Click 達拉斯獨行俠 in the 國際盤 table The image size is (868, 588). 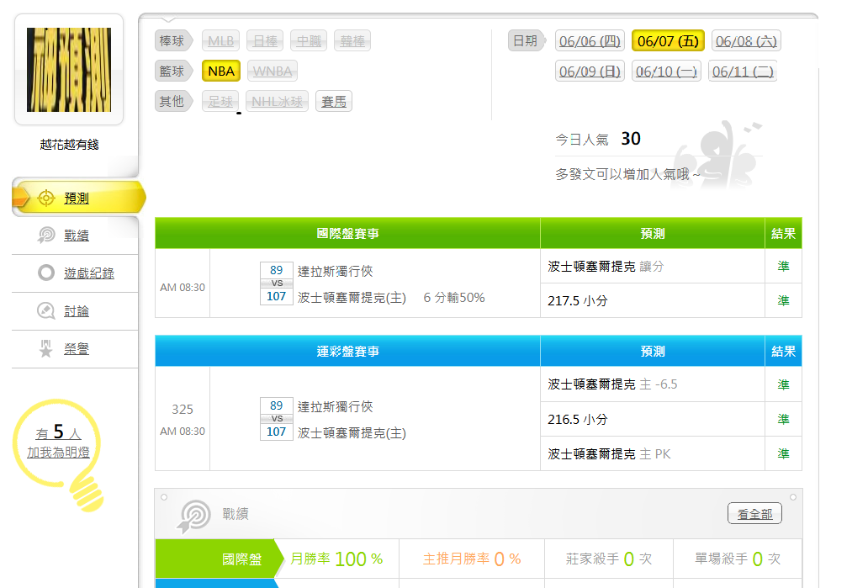click(x=336, y=272)
